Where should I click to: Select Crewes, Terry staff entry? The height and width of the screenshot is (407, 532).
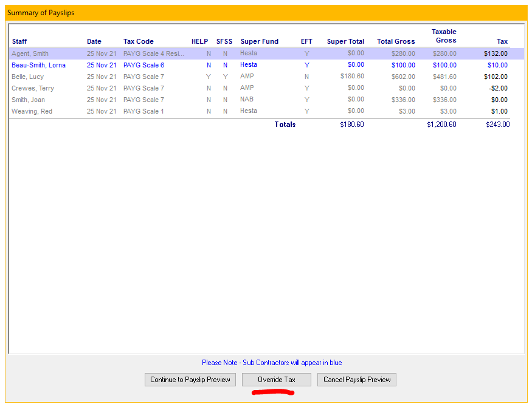click(x=33, y=88)
